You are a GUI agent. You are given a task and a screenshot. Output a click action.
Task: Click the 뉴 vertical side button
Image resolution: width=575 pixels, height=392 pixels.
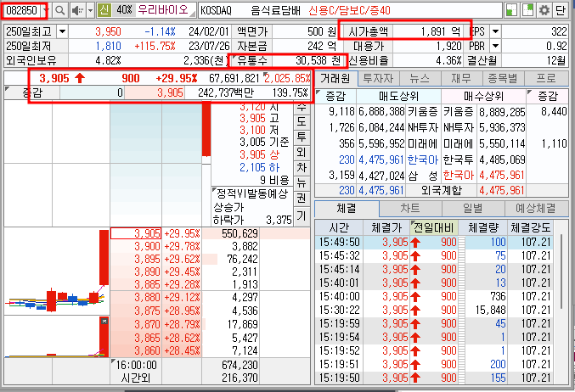click(x=302, y=182)
